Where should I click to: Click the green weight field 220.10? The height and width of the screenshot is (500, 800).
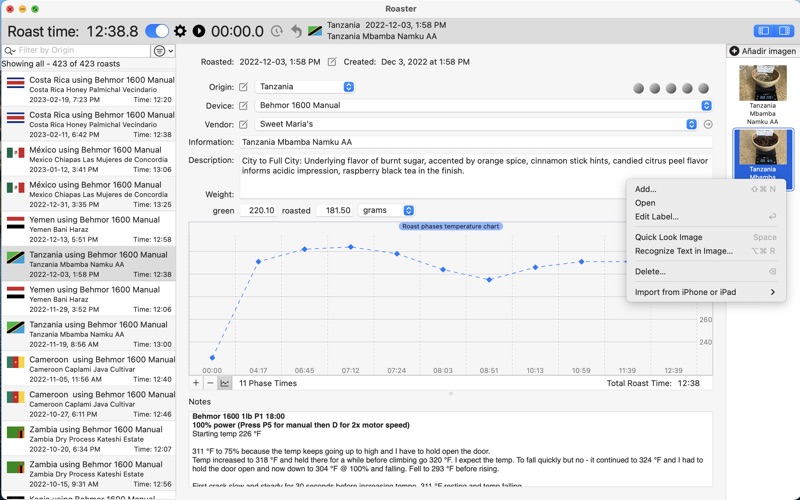[258, 210]
